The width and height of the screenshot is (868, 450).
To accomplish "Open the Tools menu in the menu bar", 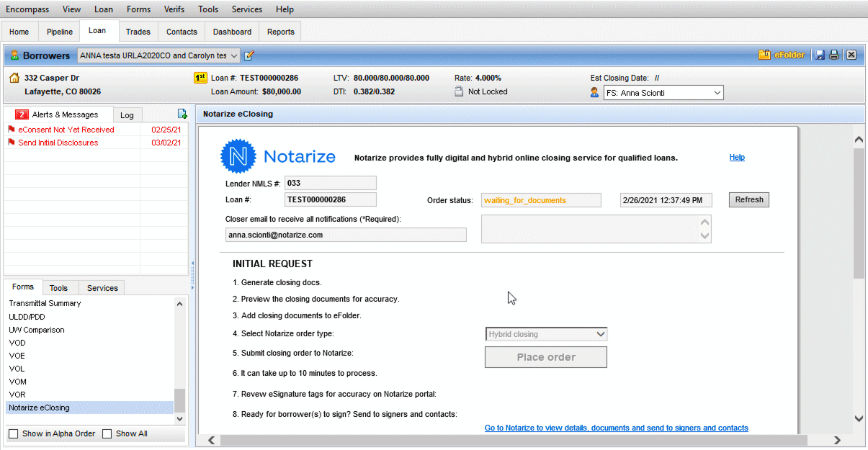I will (x=208, y=9).
